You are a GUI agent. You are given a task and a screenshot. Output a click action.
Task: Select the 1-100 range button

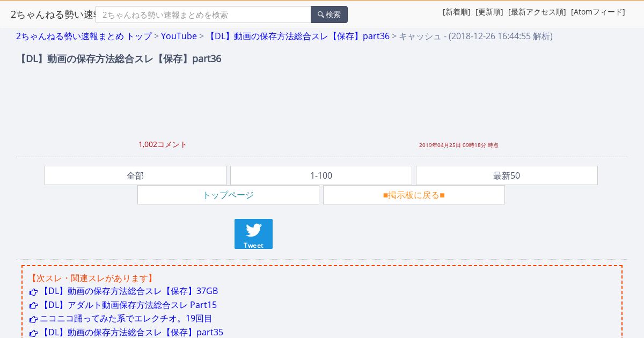tap(321, 175)
